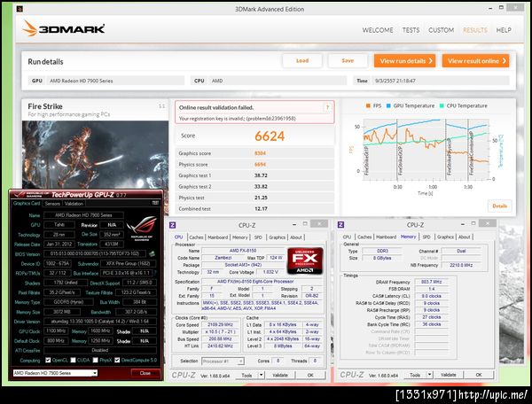Go to the TESTS section

[411, 30]
